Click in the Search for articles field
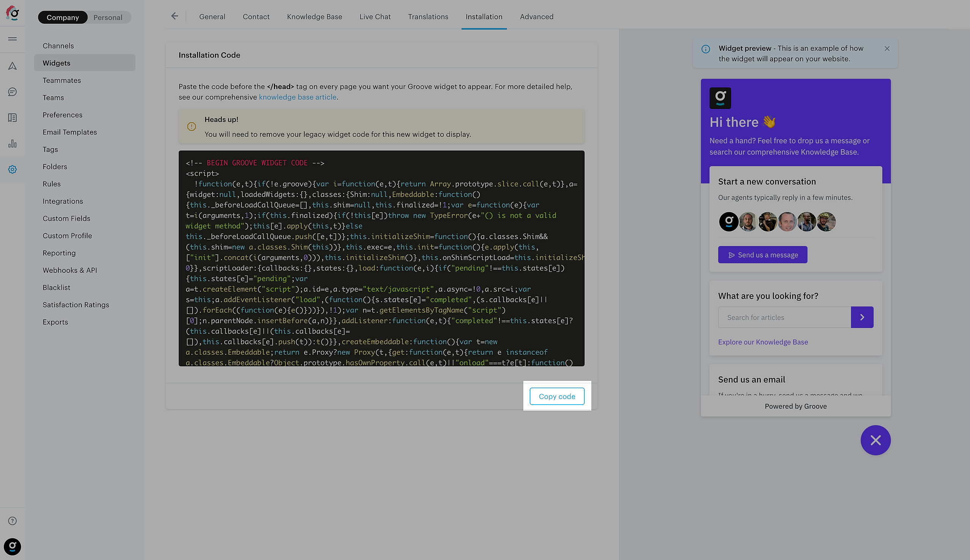 pos(784,317)
